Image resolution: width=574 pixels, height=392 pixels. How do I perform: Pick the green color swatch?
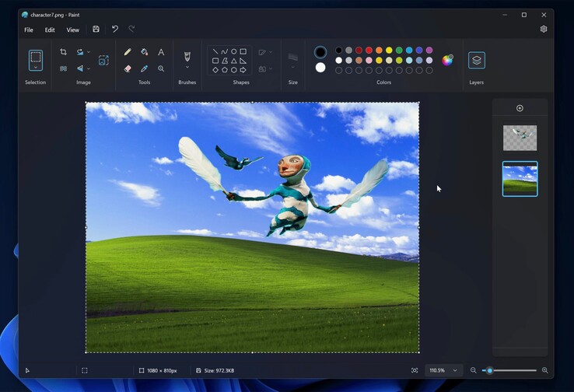(399, 50)
